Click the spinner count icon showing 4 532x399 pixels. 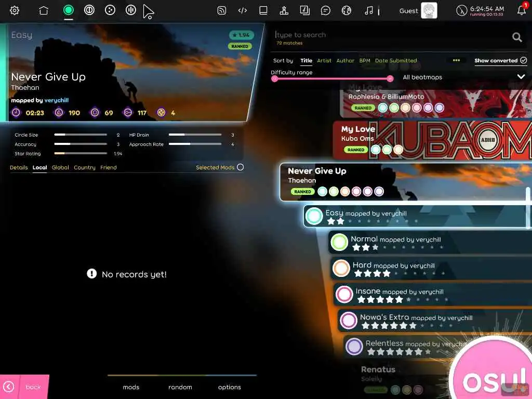(161, 113)
